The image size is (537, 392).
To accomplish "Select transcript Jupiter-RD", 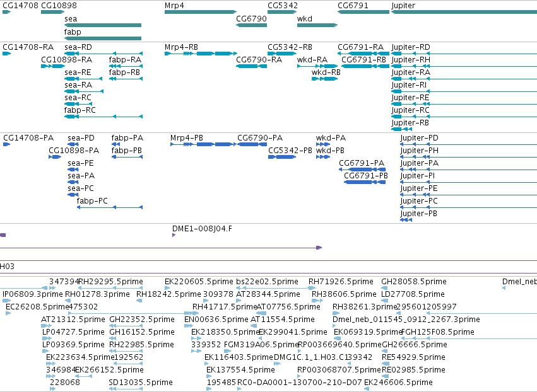I will [464, 54].
